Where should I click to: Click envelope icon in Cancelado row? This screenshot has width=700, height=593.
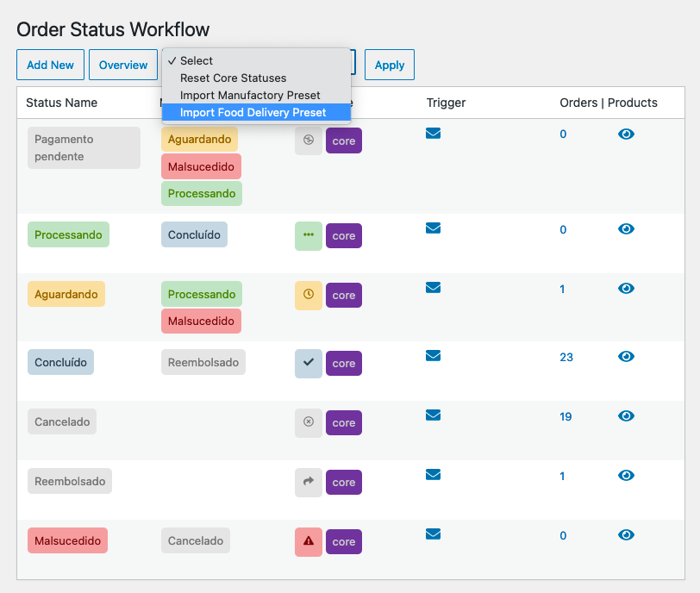[433, 415]
